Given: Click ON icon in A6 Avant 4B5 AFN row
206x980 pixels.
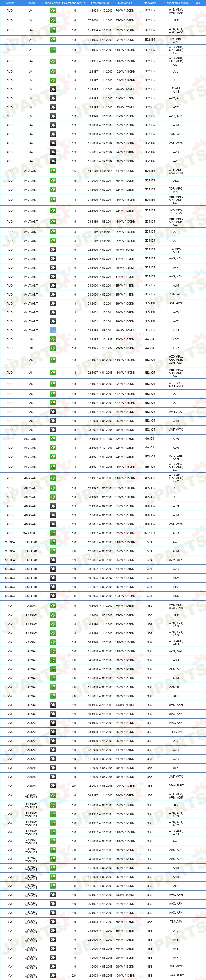Looking at the screenshot, I should tap(53, 506).
